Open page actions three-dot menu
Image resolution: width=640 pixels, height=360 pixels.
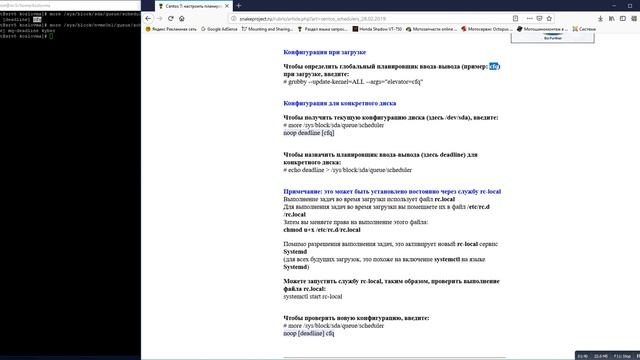(x=529, y=18)
